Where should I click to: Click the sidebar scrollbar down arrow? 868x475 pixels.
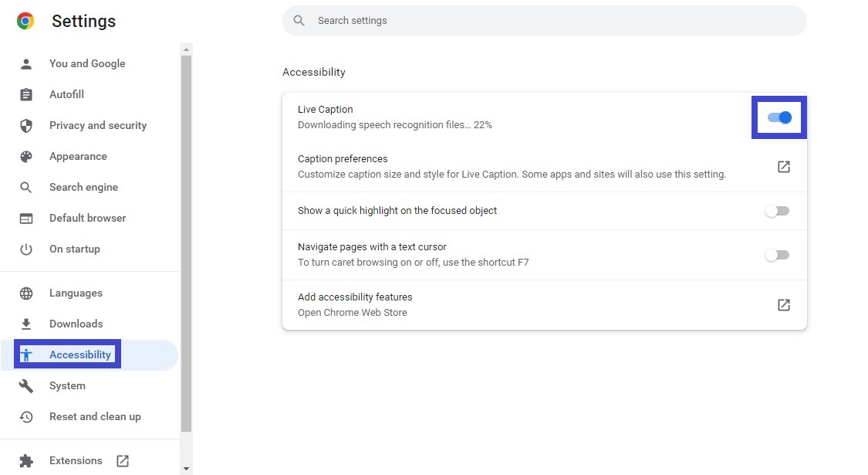pyautogui.click(x=185, y=469)
